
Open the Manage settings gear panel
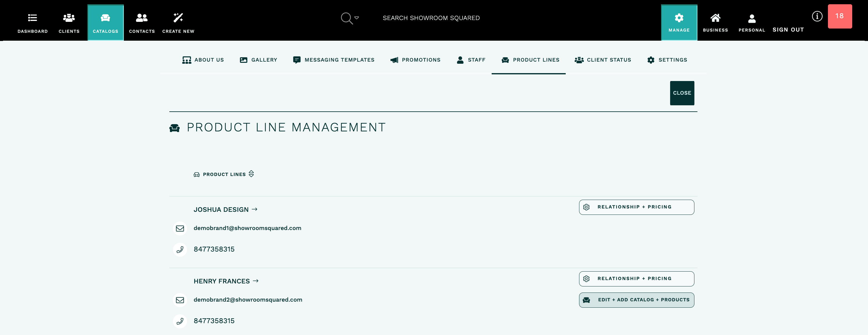[x=679, y=19]
